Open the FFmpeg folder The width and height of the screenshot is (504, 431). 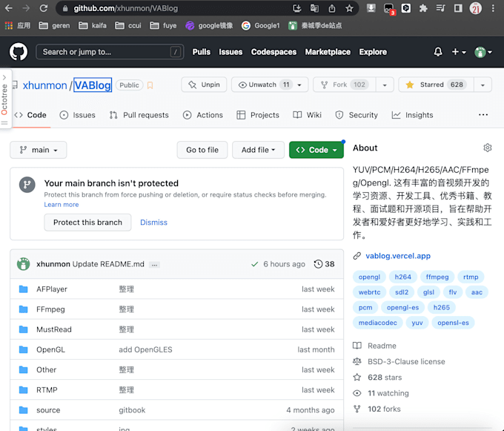click(50, 309)
